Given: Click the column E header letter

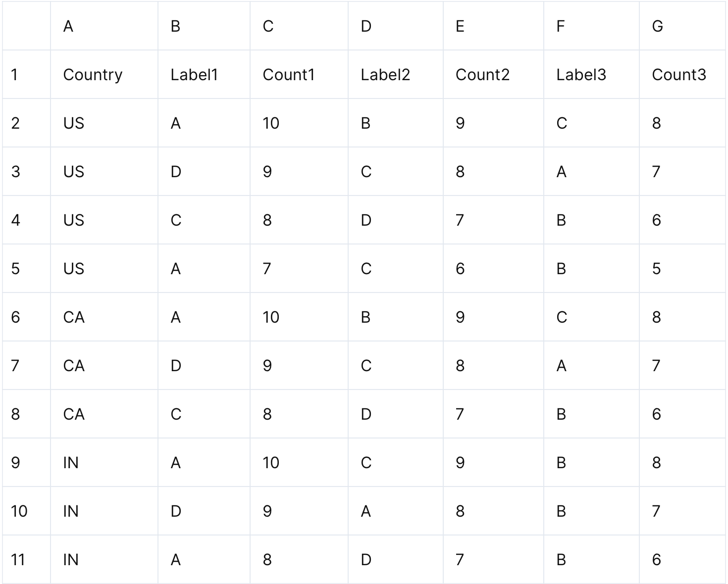Looking at the screenshot, I should click(x=460, y=26).
